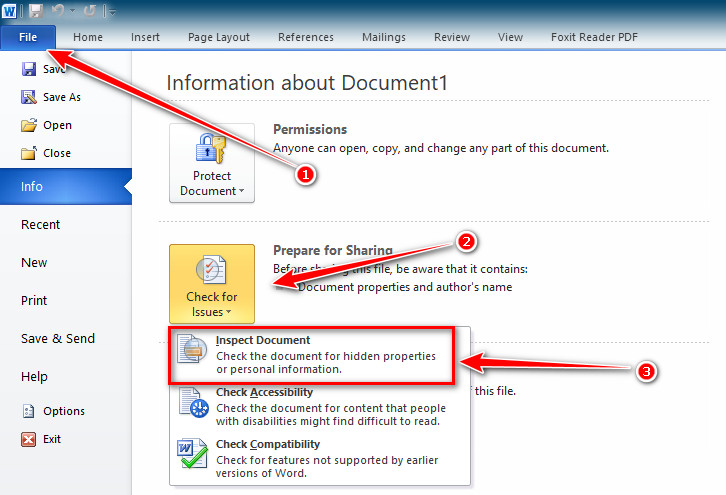
Task: Click the Check Accessibility icon
Action: click(191, 403)
